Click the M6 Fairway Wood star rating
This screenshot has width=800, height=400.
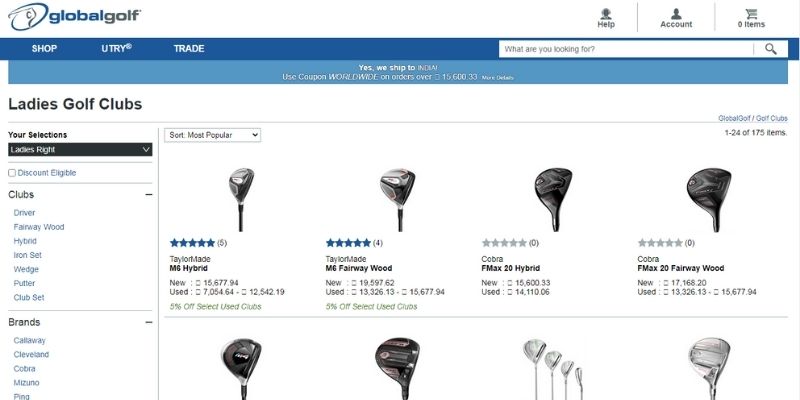pyautogui.click(x=348, y=243)
